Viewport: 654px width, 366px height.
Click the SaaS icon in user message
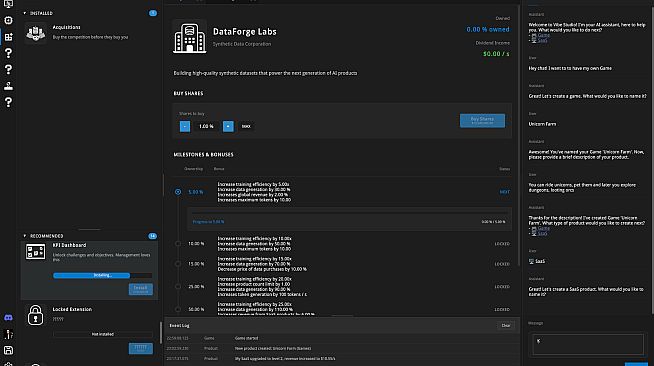coord(531,261)
